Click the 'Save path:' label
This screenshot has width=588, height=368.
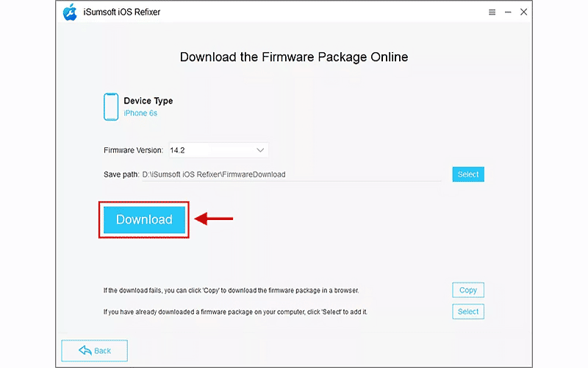coord(121,174)
